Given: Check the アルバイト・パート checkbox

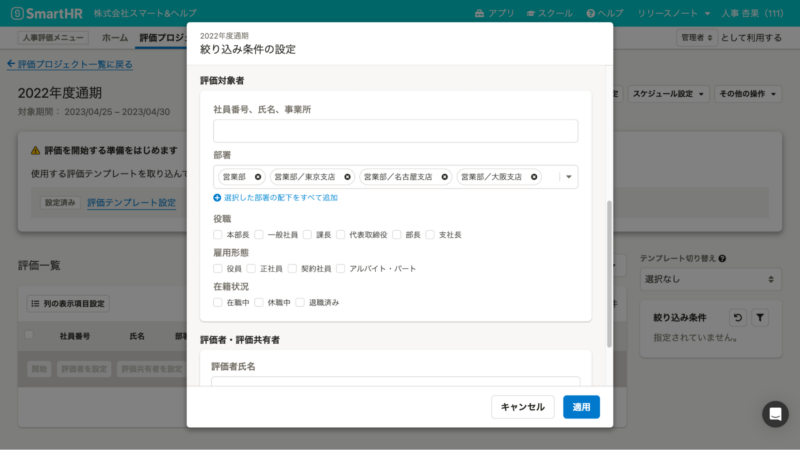Looking at the screenshot, I should [341, 269].
